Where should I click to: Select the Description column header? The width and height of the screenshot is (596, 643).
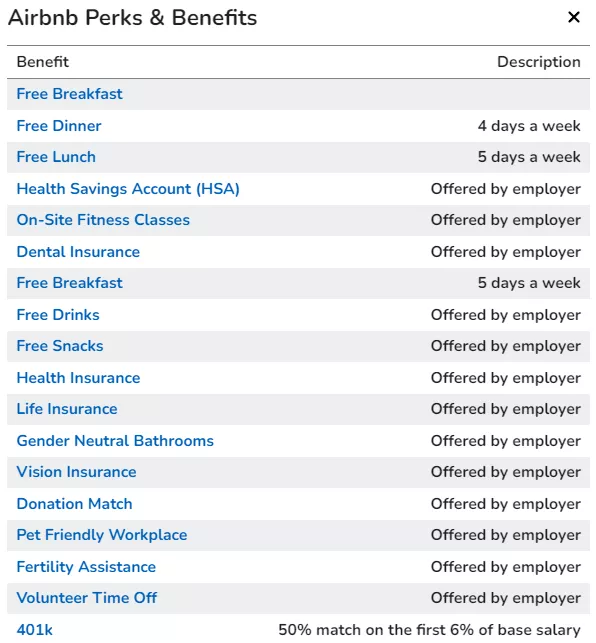coord(539,62)
